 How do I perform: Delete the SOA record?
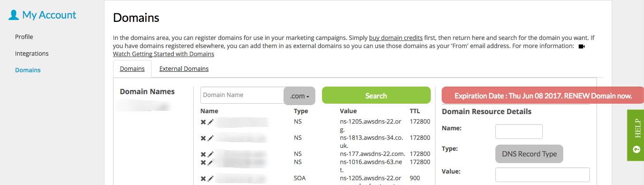[203, 178]
